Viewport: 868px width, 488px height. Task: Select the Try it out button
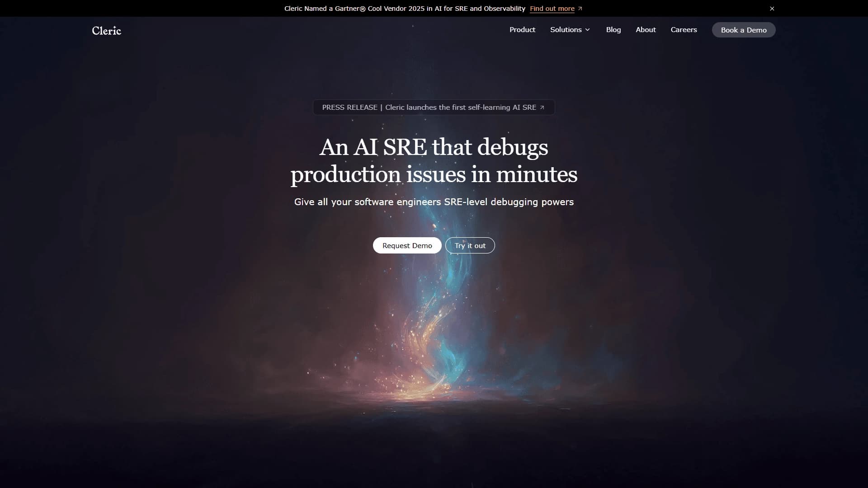470,245
